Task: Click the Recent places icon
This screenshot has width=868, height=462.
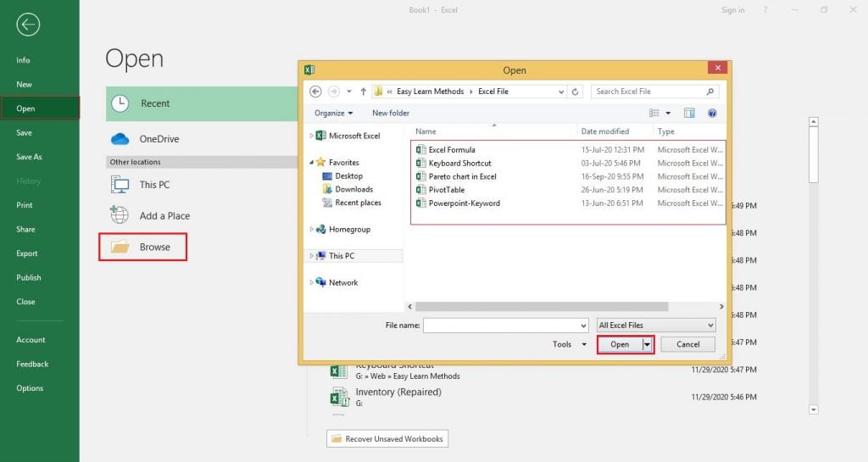Action: click(x=326, y=203)
